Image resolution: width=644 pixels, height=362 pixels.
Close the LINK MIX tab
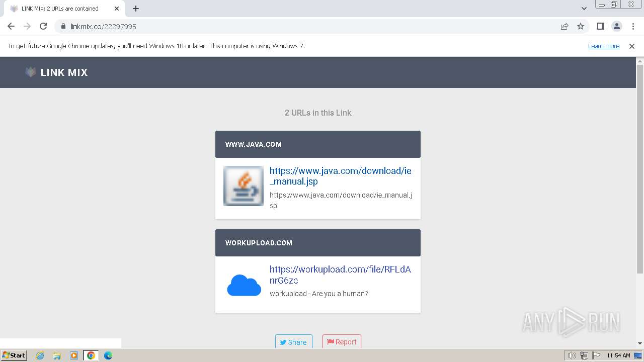click(117, 9)
